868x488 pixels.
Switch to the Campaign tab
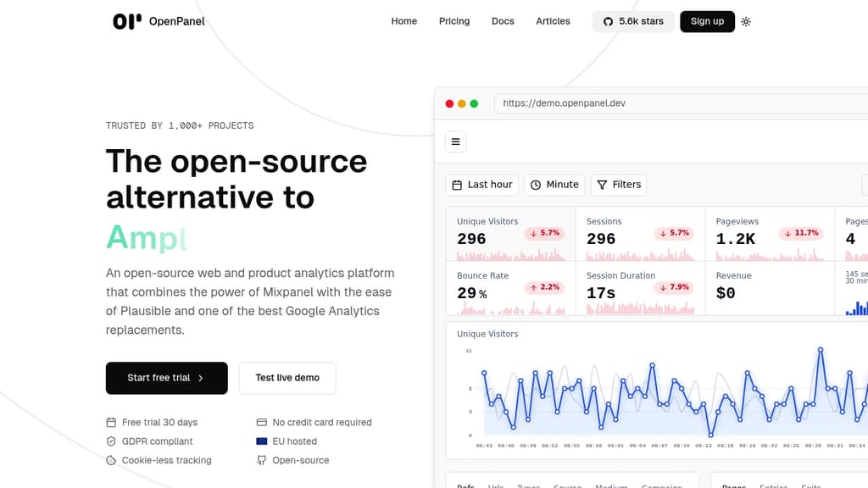click(x=662, y=485)
